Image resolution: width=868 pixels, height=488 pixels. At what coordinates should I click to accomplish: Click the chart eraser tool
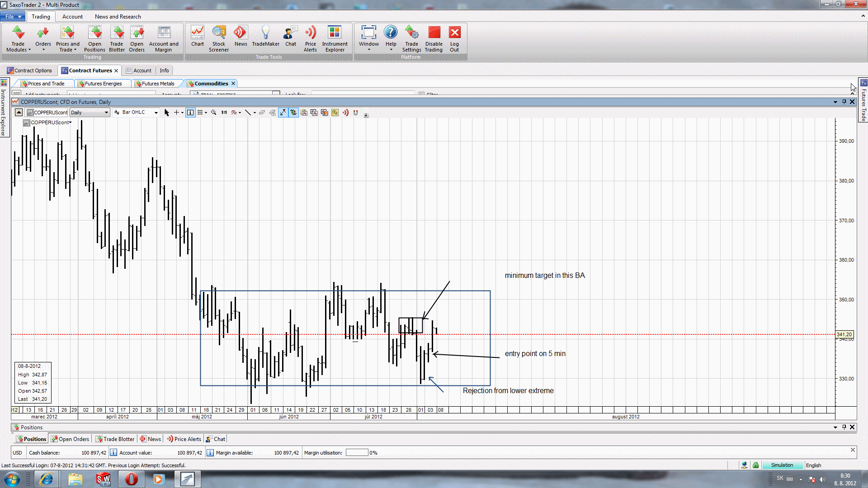tap(262, 113)
